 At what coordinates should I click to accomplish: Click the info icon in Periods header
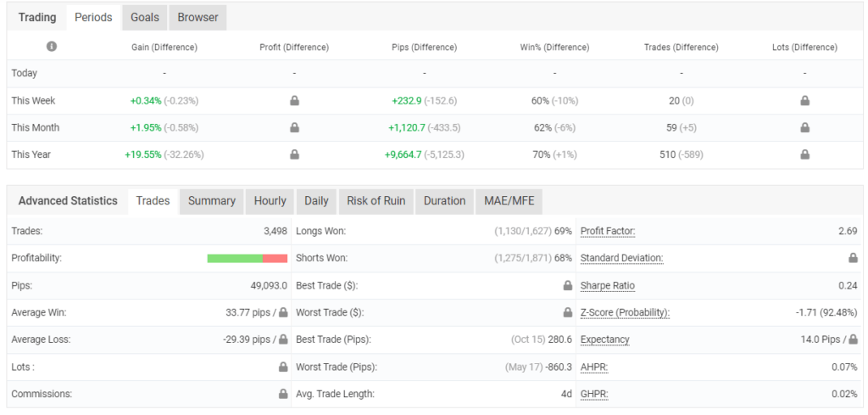click(52, 47)
